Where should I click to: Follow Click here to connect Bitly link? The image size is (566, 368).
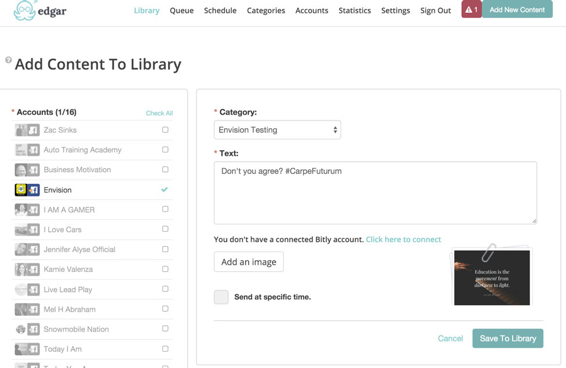pos(403,239)
